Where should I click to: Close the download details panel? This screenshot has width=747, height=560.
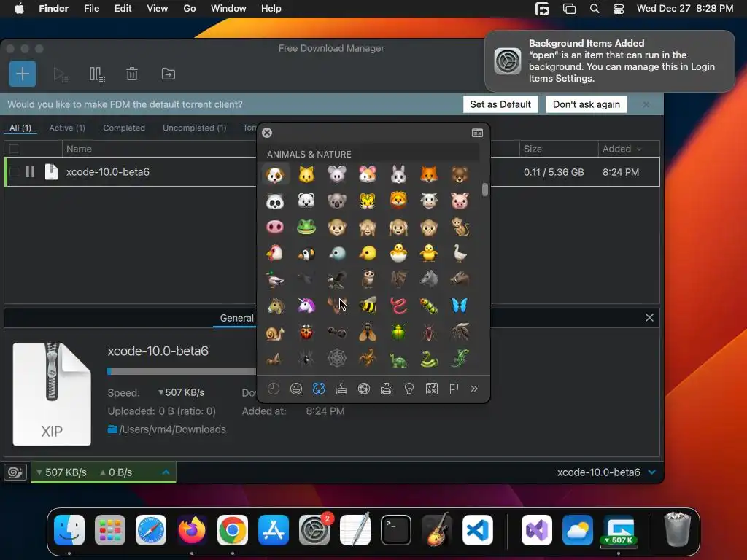[649, 318]
